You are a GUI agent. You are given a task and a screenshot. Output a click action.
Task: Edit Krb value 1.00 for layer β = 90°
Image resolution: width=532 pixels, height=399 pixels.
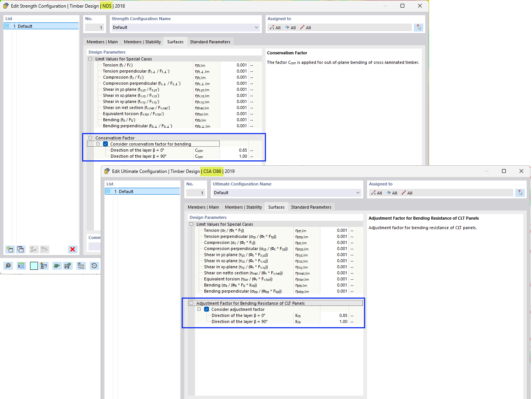[334, 321]
